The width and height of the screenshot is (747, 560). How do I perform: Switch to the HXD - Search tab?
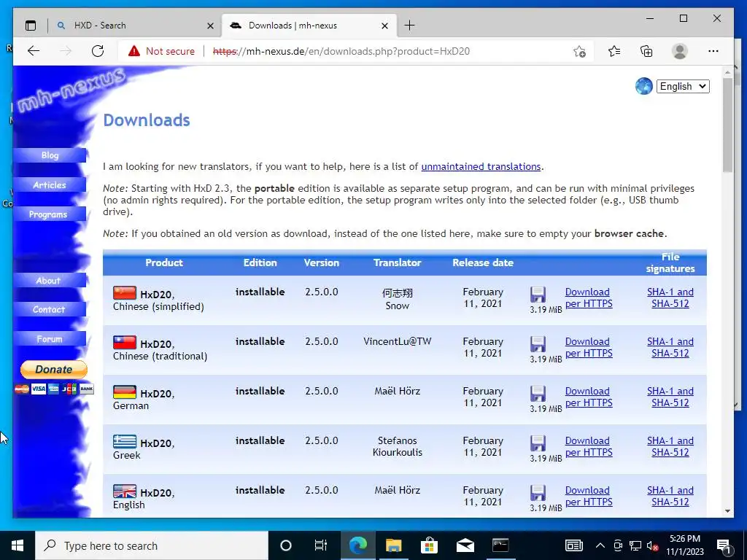(135, 26)
